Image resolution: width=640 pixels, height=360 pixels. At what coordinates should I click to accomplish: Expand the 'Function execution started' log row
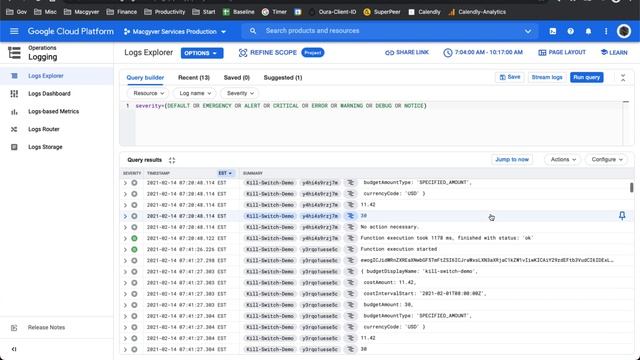coord(125,249)
